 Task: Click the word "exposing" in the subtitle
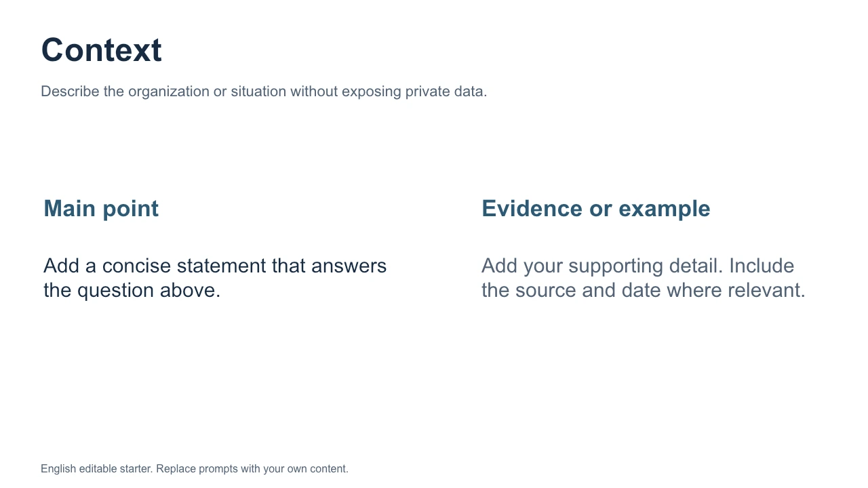(x=372, y=91)
